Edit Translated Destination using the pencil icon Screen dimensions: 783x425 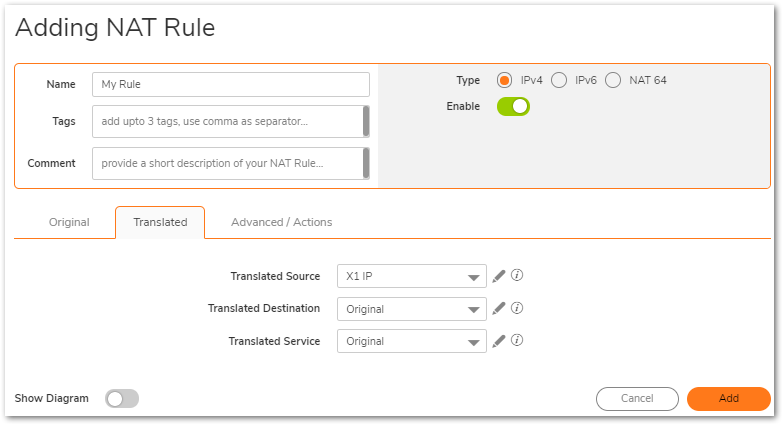pos(499,309)
